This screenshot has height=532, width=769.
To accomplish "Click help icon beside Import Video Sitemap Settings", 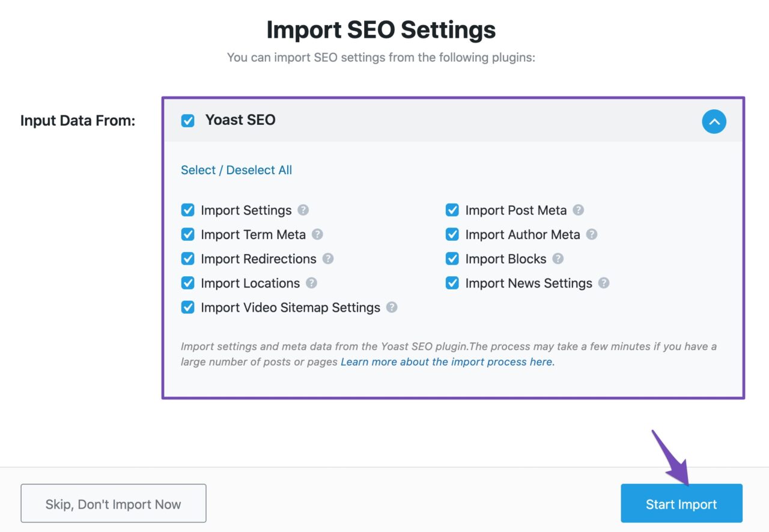I will pos(392,307).
